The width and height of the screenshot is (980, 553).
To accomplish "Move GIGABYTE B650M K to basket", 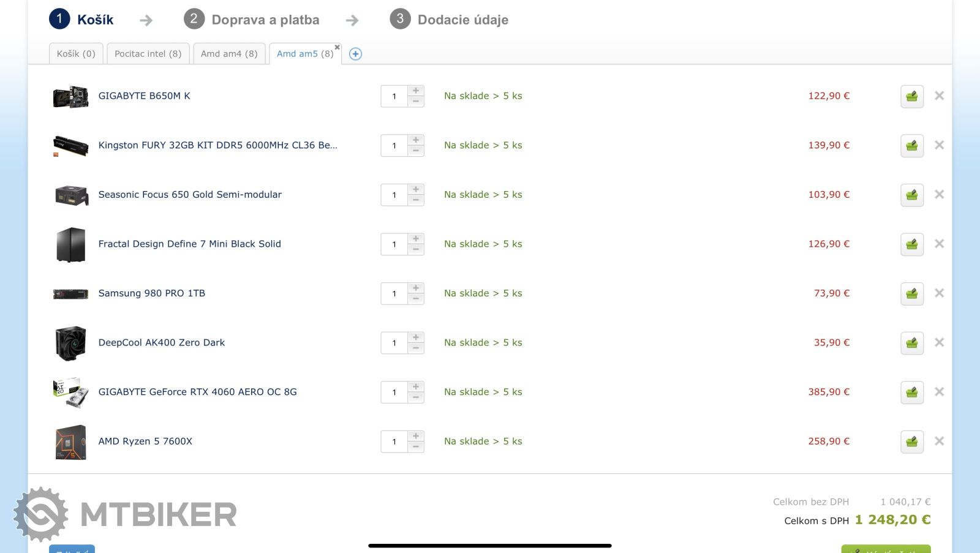I will click(911, 96).
